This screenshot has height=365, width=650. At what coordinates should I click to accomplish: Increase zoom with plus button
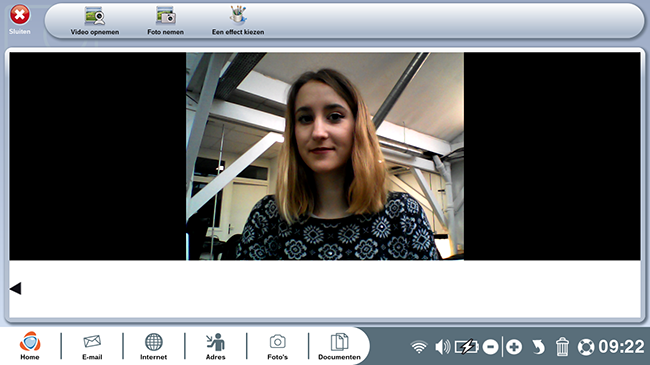pyautogui.click(x=514, y=347)
